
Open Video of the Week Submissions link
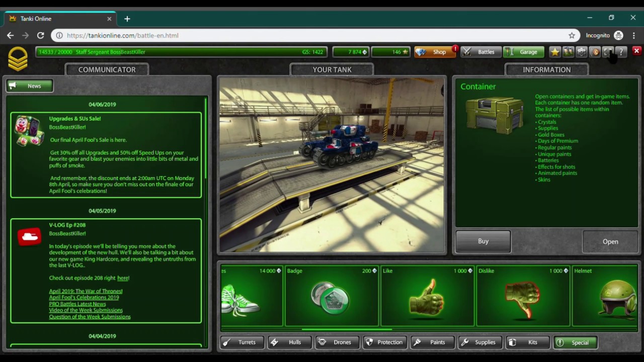click(86, 310)
